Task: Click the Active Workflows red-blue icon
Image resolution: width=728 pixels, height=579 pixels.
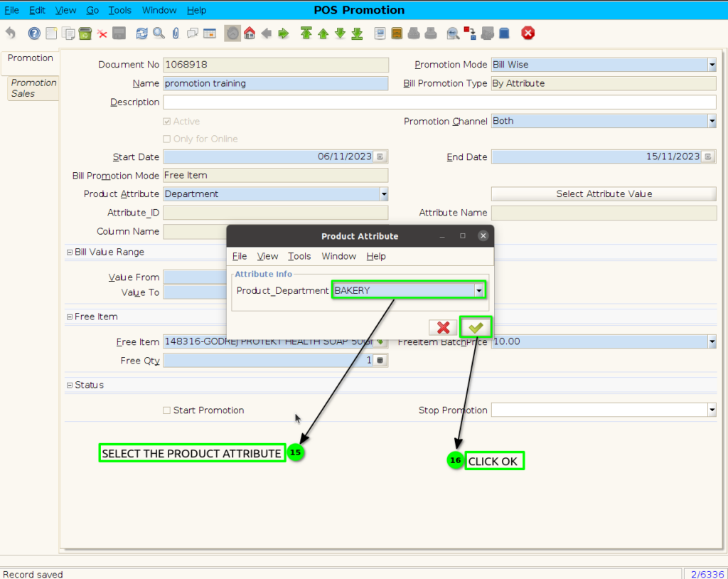Action: [470, 33]
